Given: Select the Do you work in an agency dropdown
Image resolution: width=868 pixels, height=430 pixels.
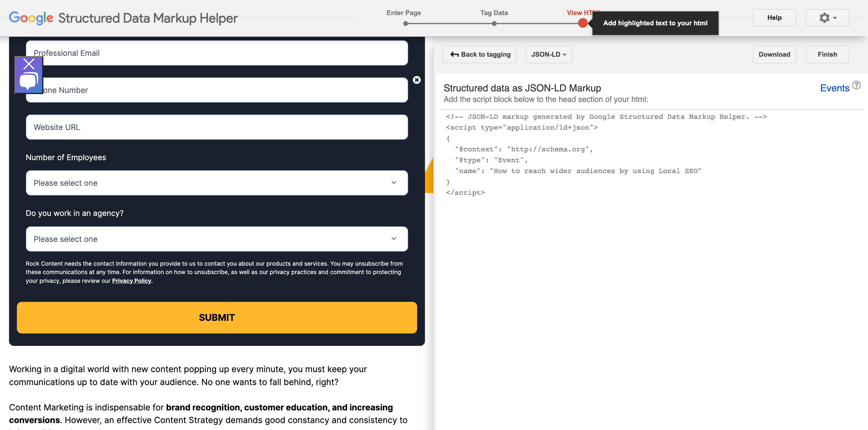Looking at the screenshot, I should pyautogui.click(x=216, y=238).
